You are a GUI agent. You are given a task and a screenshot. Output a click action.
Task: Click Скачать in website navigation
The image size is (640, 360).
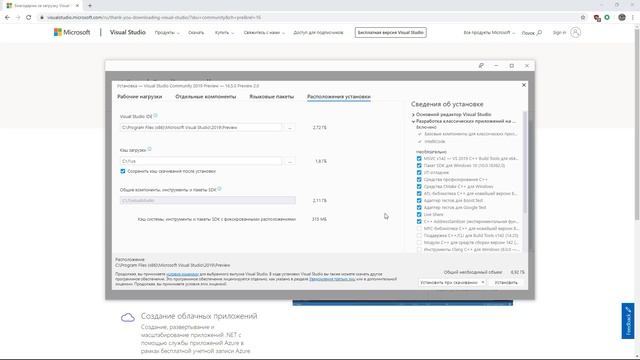[x=196, y=33]
